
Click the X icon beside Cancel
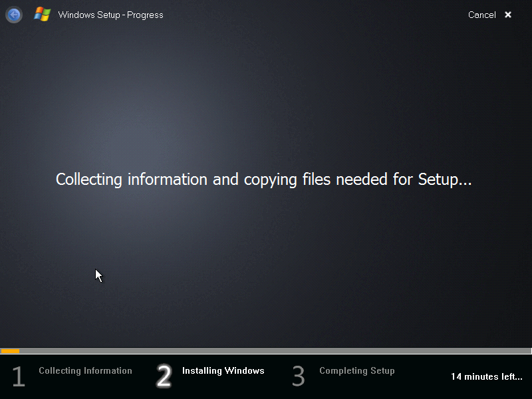[x=508, y=15]
